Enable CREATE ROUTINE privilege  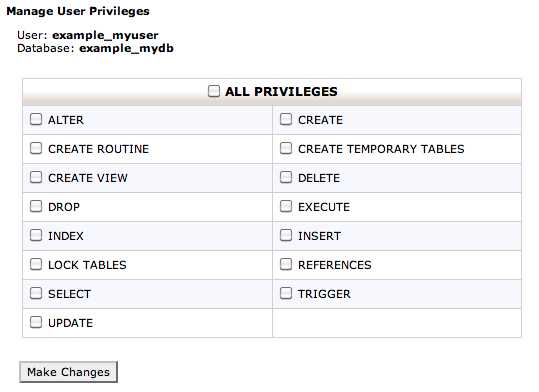(x=36, y=148)
